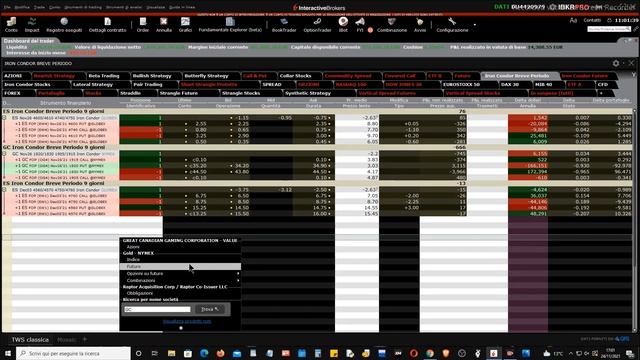This screenshot has width=640, height=360.
Task: Select the Mosaic layout tab
Action: (66, 340)
